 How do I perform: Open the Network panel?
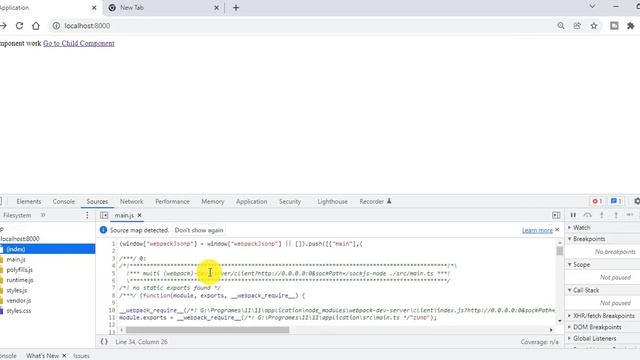(x=131, y=202)
